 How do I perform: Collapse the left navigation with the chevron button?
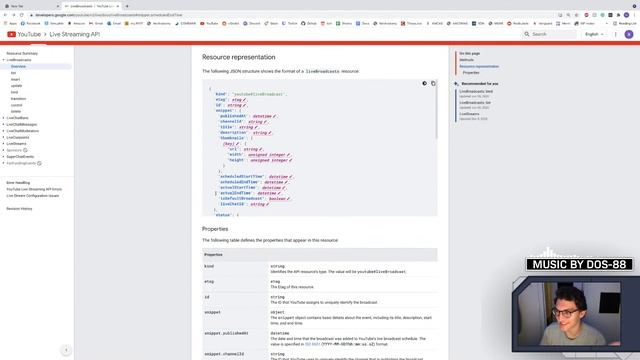pyautogui.click(x=66, y=350)
